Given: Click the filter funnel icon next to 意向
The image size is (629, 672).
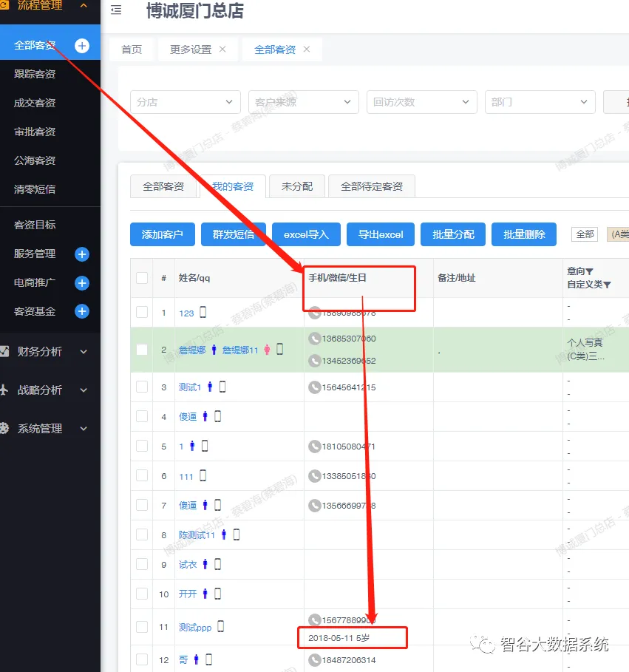Looking at the screenshot, I should point(589,271).
